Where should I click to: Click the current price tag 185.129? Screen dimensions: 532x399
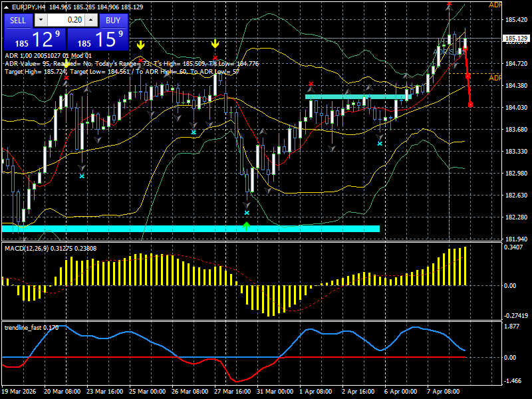click(516, 39)
